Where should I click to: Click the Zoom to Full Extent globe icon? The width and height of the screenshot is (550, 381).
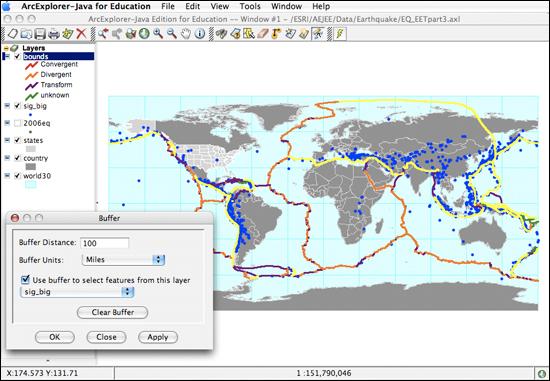coord(144,34)
